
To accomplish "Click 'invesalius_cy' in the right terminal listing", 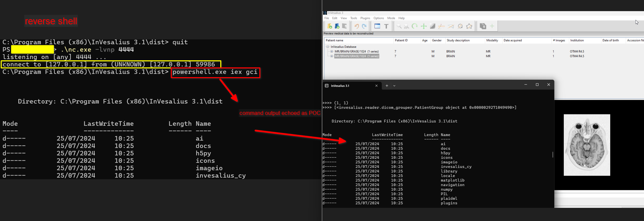I will click(x=456, y=167).
